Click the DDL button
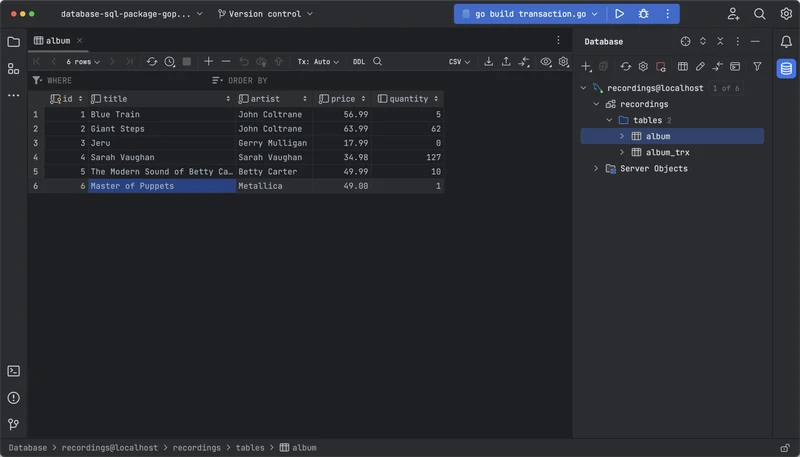800x457 pixels. tap(358, 61)
